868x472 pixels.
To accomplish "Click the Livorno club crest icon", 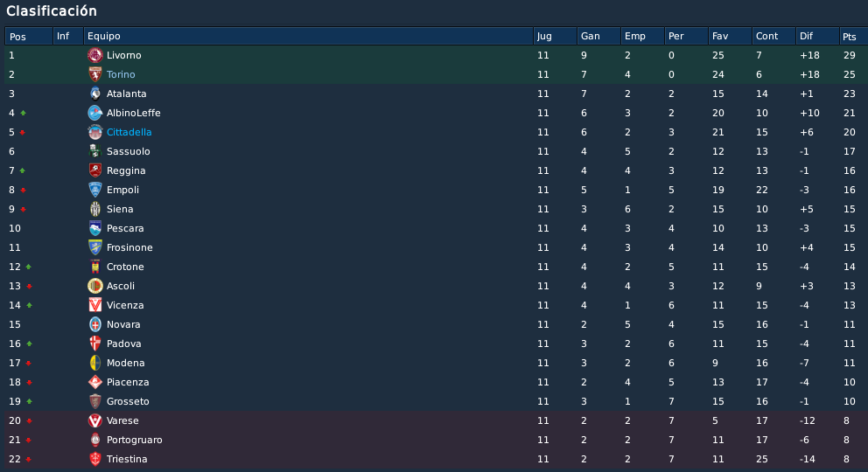I will (95, 55).
